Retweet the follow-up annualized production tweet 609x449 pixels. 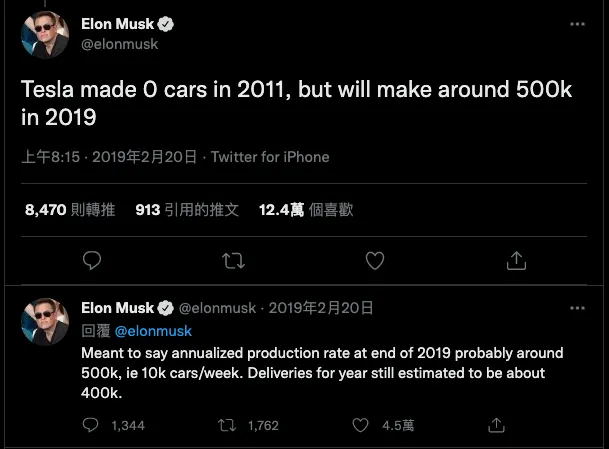tap(227, 425)
